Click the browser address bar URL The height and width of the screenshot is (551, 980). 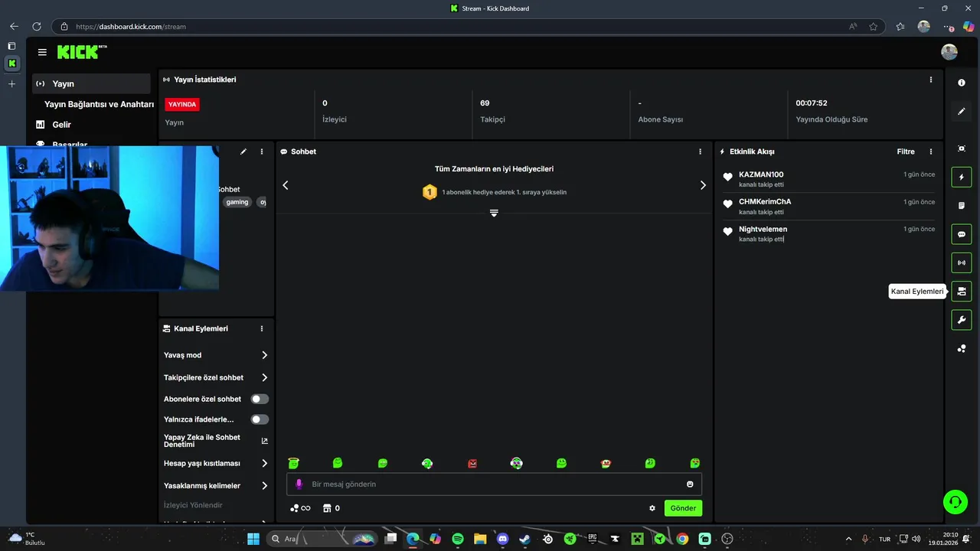tap(131, 27)
